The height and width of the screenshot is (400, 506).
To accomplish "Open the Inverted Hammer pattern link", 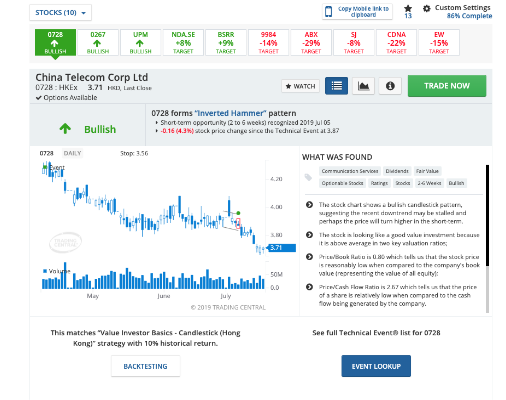I will pyautogui.click(x=230, y=113).
